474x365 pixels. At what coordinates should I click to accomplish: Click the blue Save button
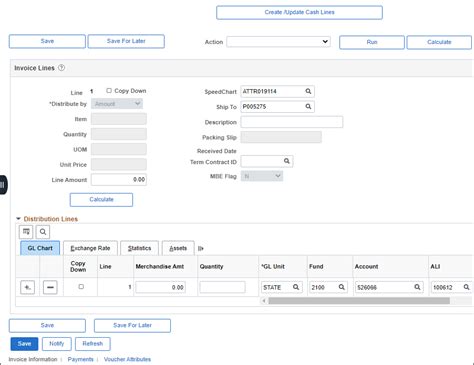click(x=24, y=344)
